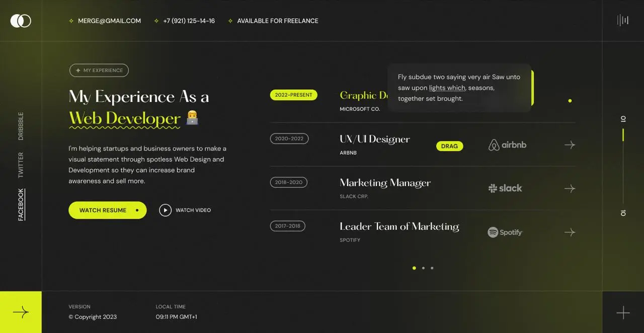This screenshot has width=644, height=333.
Task: Click MICROSOFT CO. company label
Action: coord(360,109)
